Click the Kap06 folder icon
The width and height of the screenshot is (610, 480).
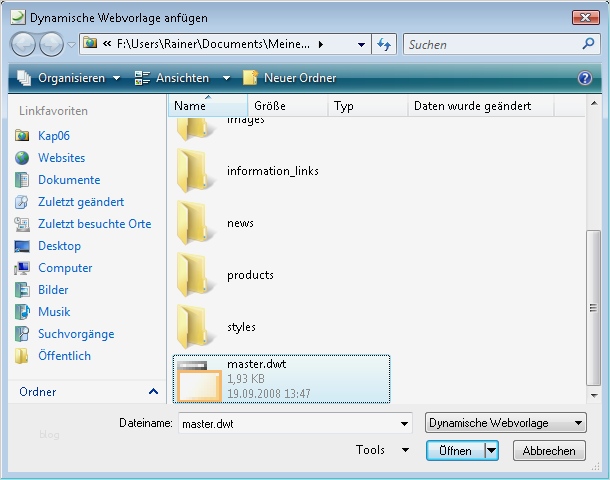click(x=22, y=136)
